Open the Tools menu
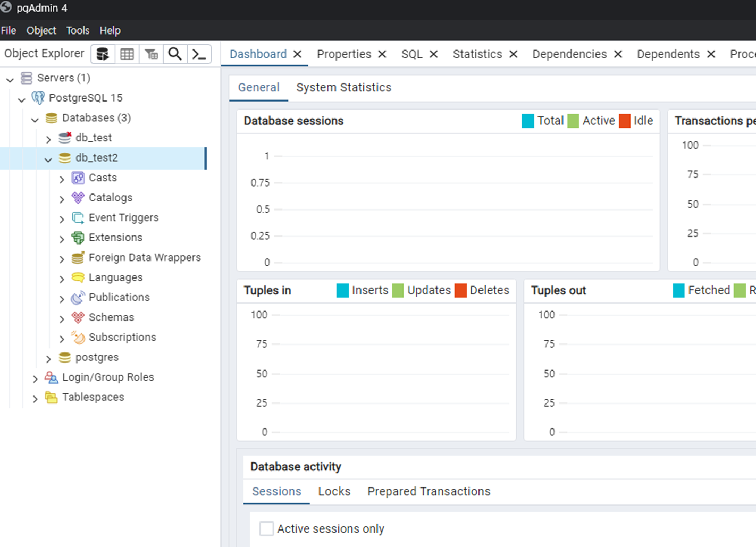 click(78, 30)
